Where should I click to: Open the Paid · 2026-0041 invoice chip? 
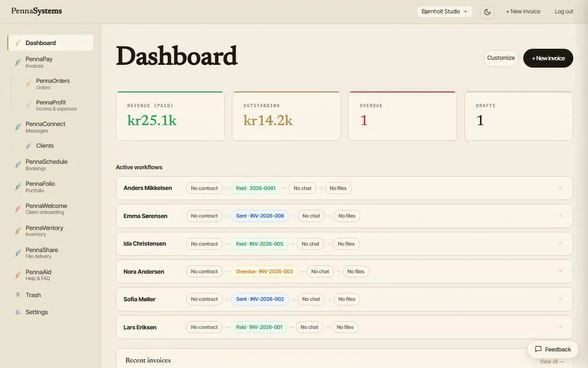click(255, 188)
